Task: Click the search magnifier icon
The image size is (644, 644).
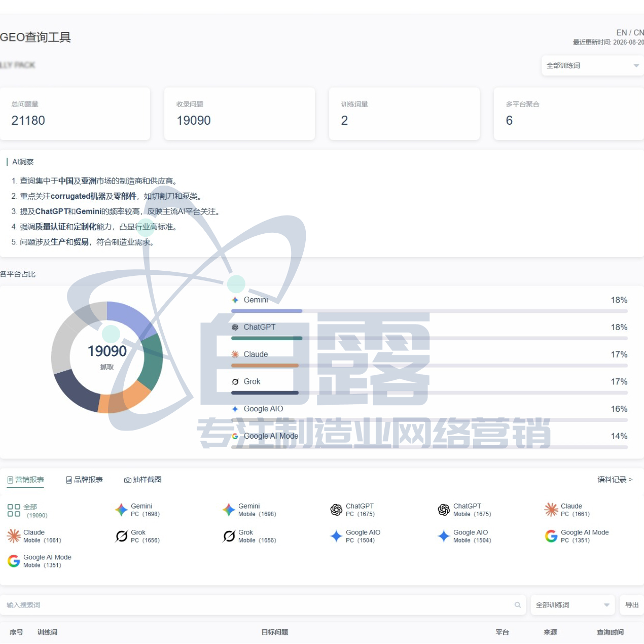Action: (x=518, y=605)
